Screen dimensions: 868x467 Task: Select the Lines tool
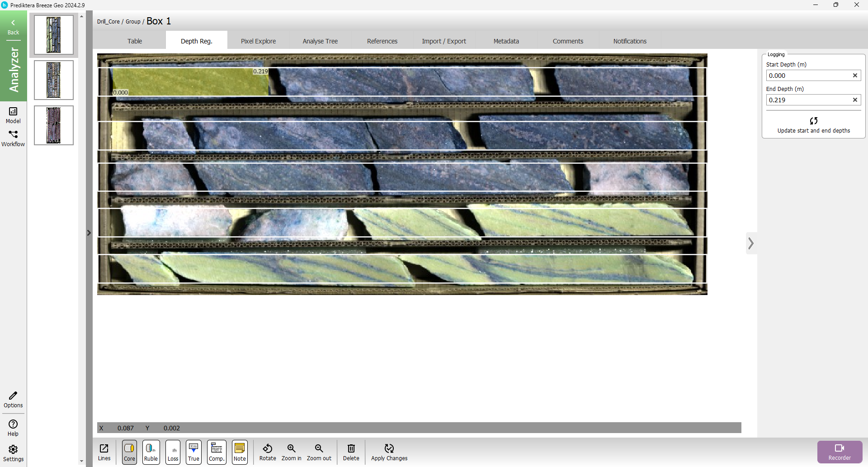click(x=104, y=452)
